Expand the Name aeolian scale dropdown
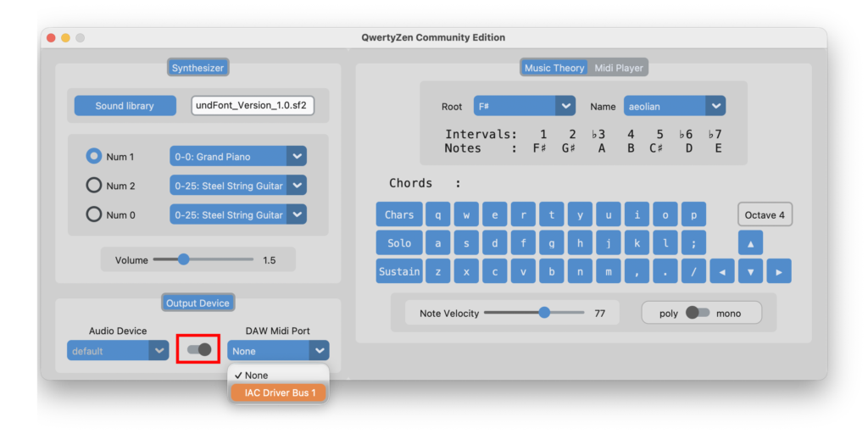This screenshot has height=434, width=868. (x=674, y=106)
